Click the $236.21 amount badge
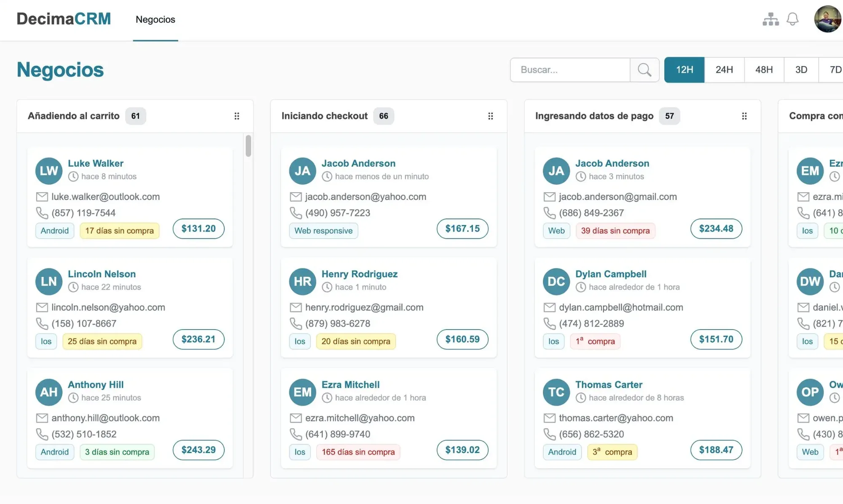Image resolution: width=843 pixels, height=504 pixels. (x=199, y=339)
